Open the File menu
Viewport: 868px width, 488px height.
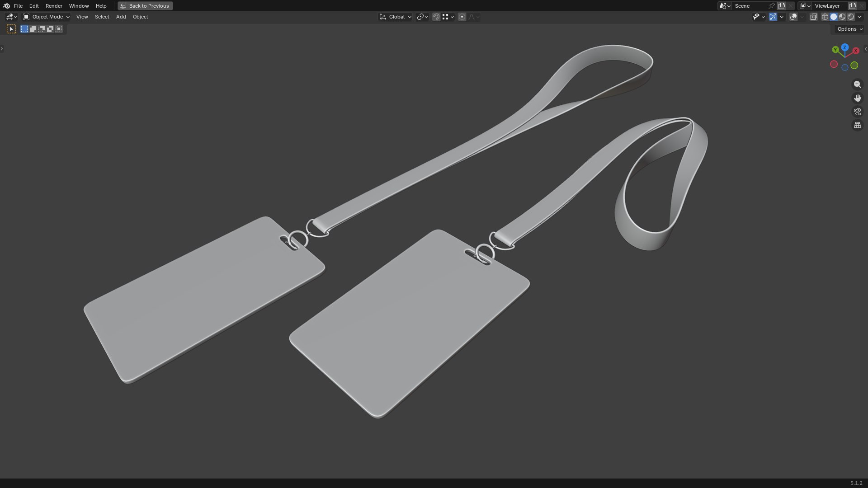pyautogui.click(x=18, y=6)
